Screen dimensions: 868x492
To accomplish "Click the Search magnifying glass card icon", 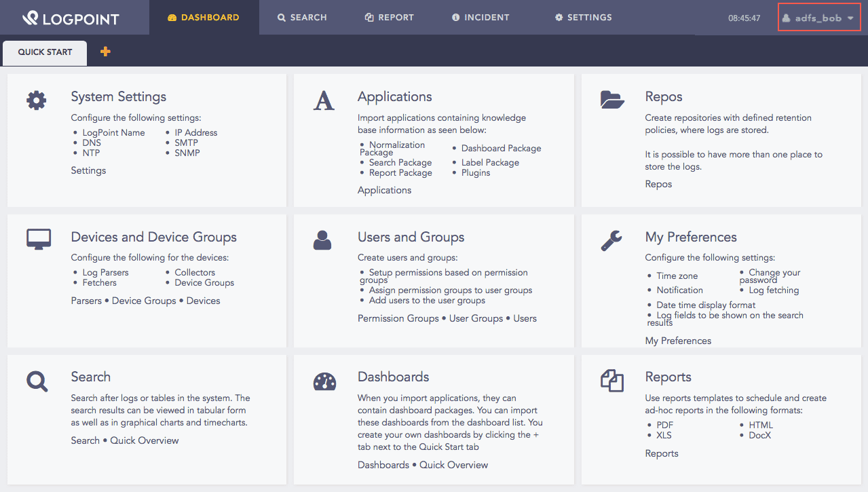I will coord(37,381).
